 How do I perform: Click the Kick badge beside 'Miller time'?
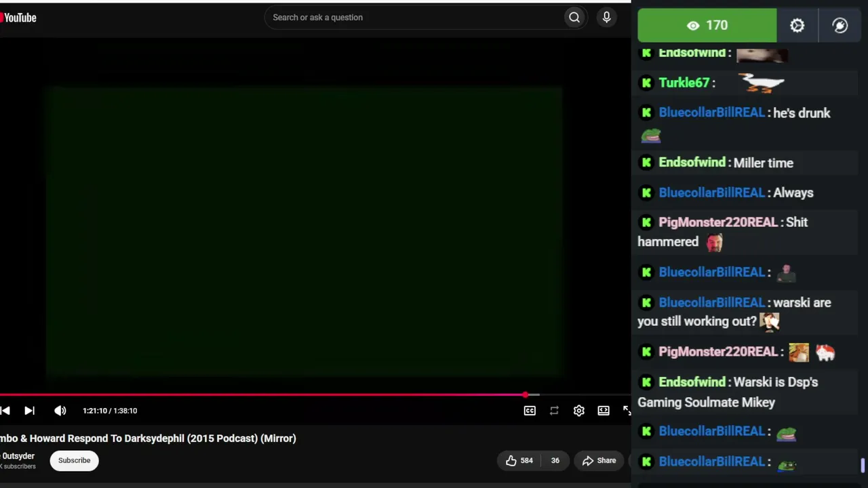[646, 163]
